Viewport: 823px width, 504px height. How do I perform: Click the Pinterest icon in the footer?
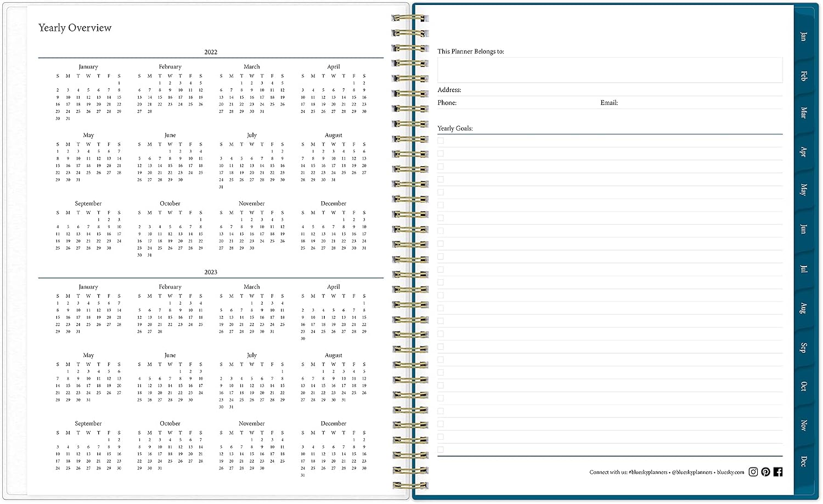coord(765,472)
